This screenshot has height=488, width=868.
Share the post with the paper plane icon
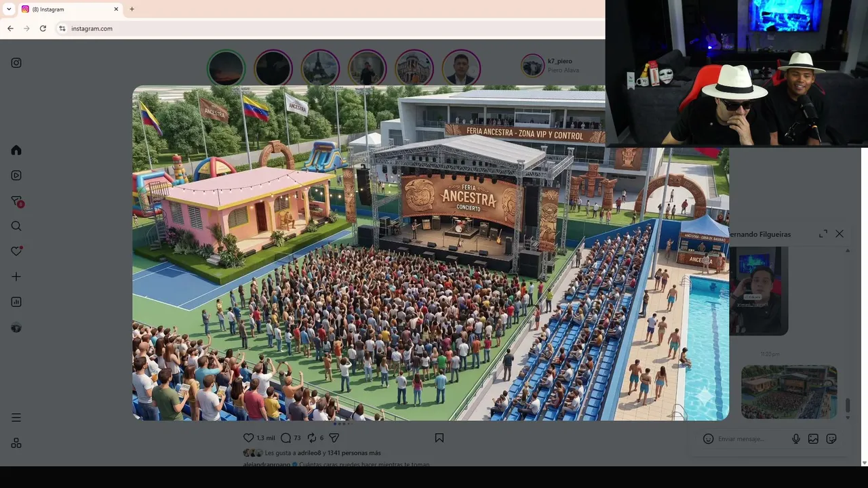tap(334, 438)
